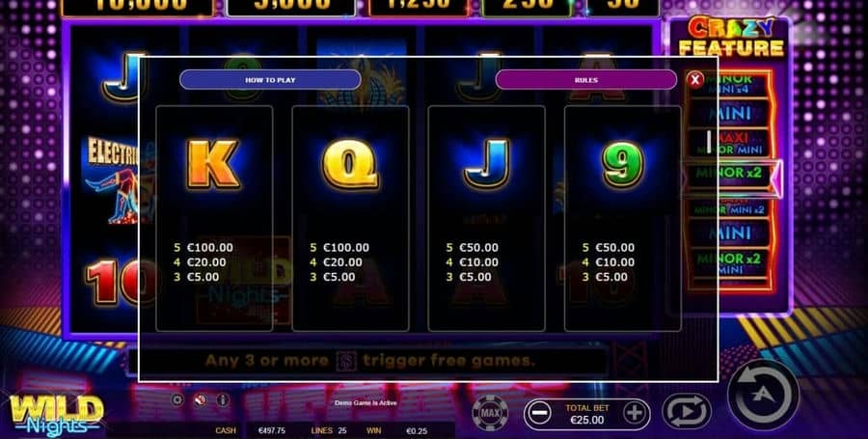The width and height of the screenshot is (868, 439).
Task: Open the settings gear icon
Action: pos(177,399)
